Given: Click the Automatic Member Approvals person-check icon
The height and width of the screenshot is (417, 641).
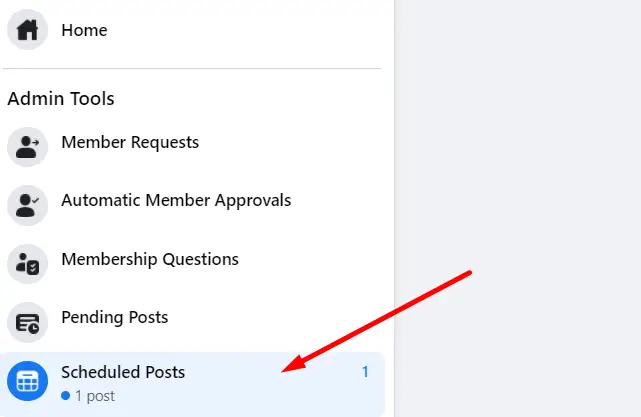Looking at the screenshot, I should pos(27,205).
